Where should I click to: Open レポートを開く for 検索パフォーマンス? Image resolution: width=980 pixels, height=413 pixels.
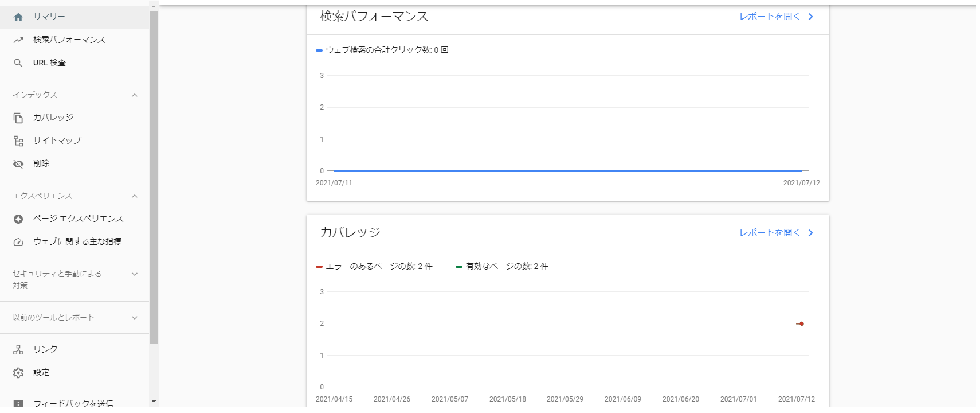click(x=776, y=17)
